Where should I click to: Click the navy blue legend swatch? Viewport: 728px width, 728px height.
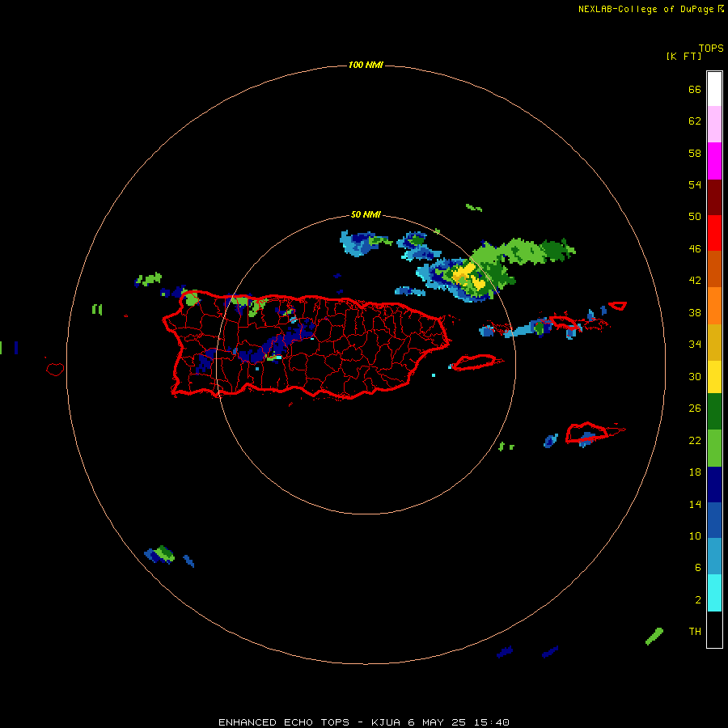[714, 485]
